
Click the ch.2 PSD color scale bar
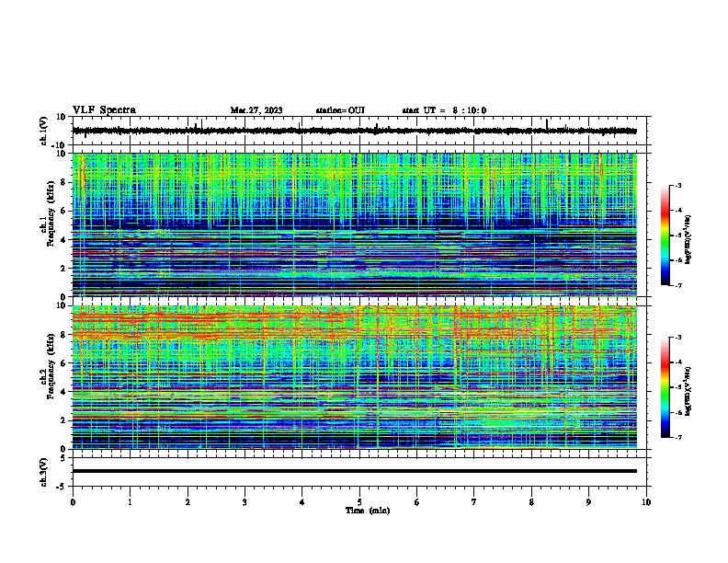[x=665, y=387]
